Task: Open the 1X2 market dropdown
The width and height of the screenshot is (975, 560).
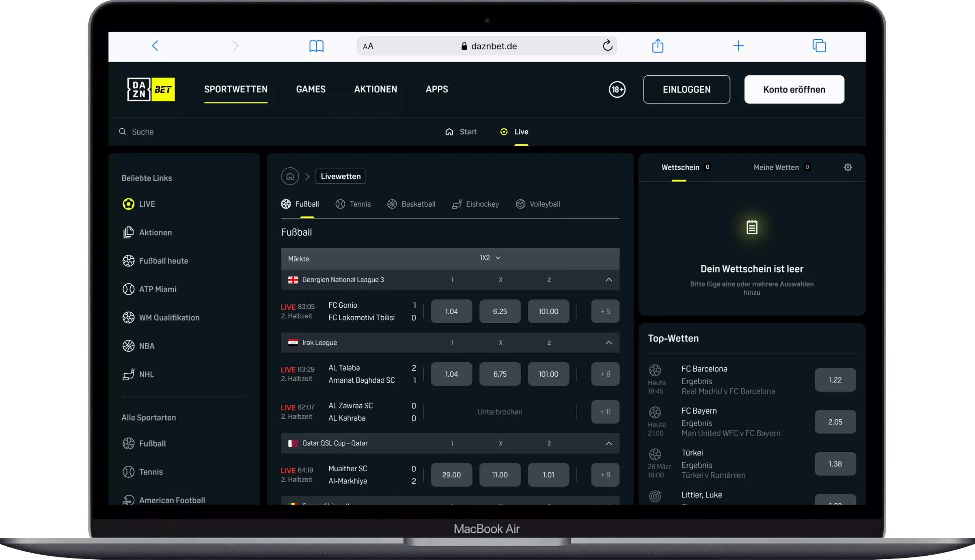Action: [490, 258]
